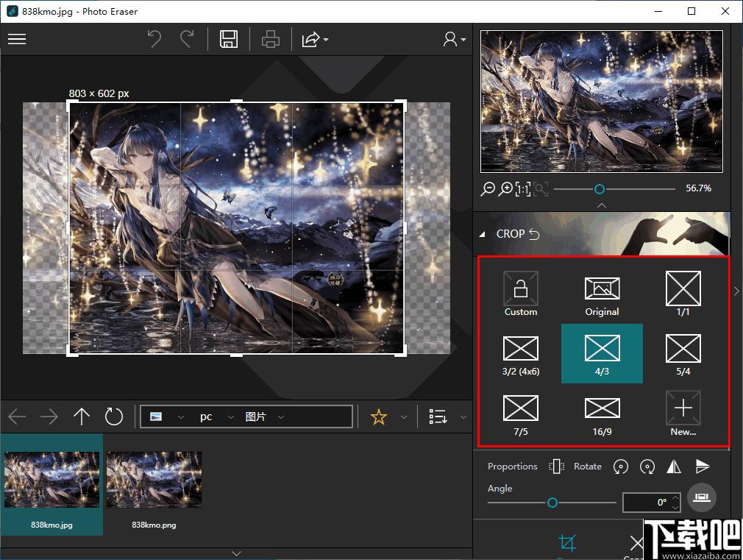Rotate image clockwise
The width and height of the screenshot is (743, 560).
pyautogui.click(x=647, y=467)
